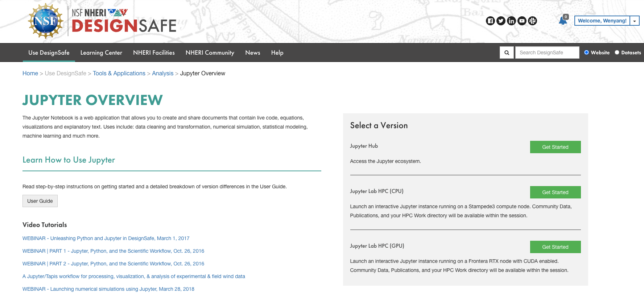Go to the News menu item
Screen dimensions: 644x298
pyautogui.click(x=253, y=53)
